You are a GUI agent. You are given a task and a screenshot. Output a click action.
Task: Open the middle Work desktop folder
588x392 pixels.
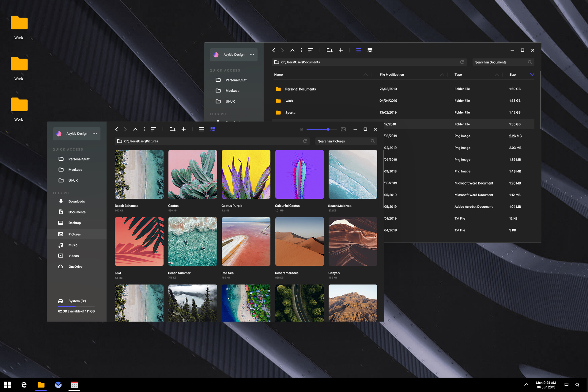point(19,68)
